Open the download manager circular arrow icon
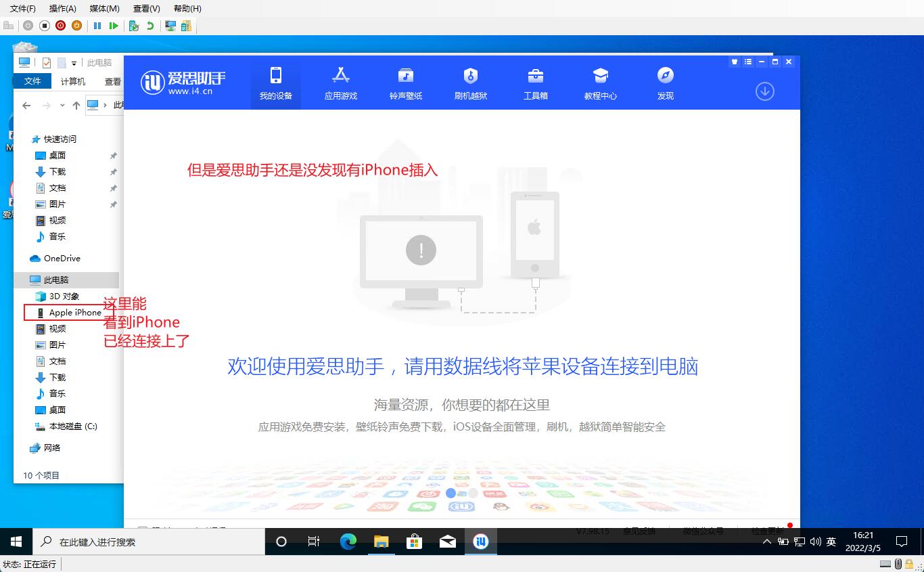The image size is (924, 572). [x=764, y=91]
